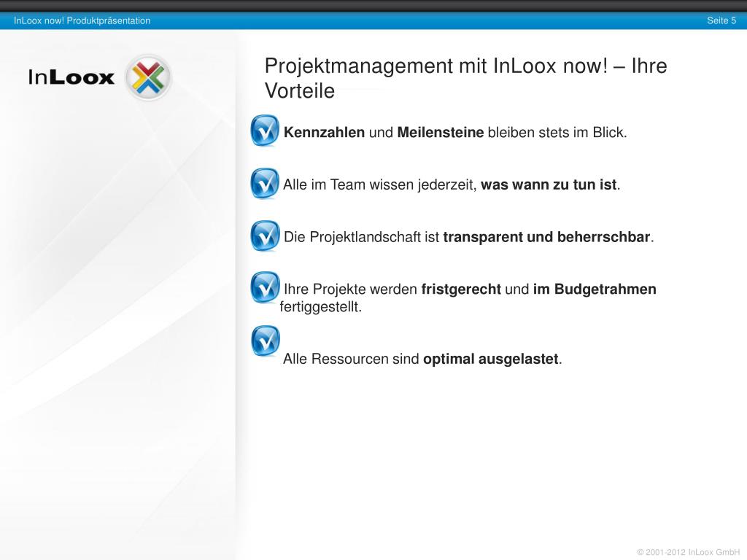
Task: Click the bold phrase was wann zu tun ist
Action: point(549,184)
